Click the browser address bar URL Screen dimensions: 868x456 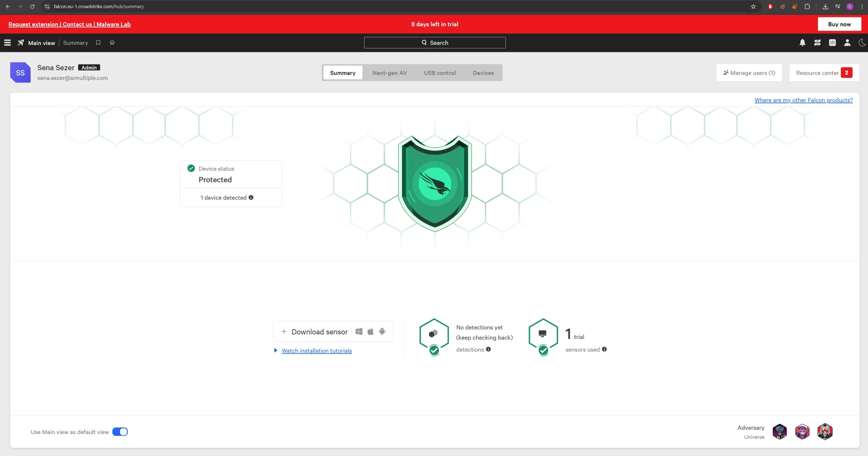99,6
